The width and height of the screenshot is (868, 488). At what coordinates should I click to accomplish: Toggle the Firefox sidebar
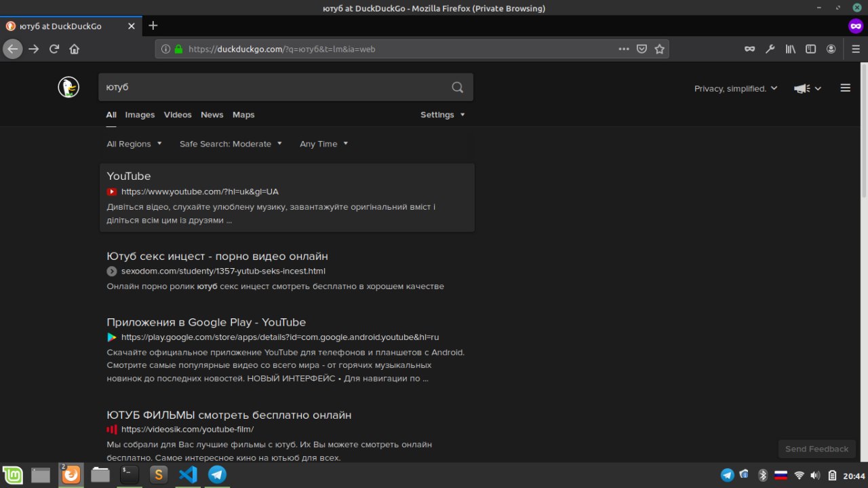pyautogui.click(x=810, y=49)
